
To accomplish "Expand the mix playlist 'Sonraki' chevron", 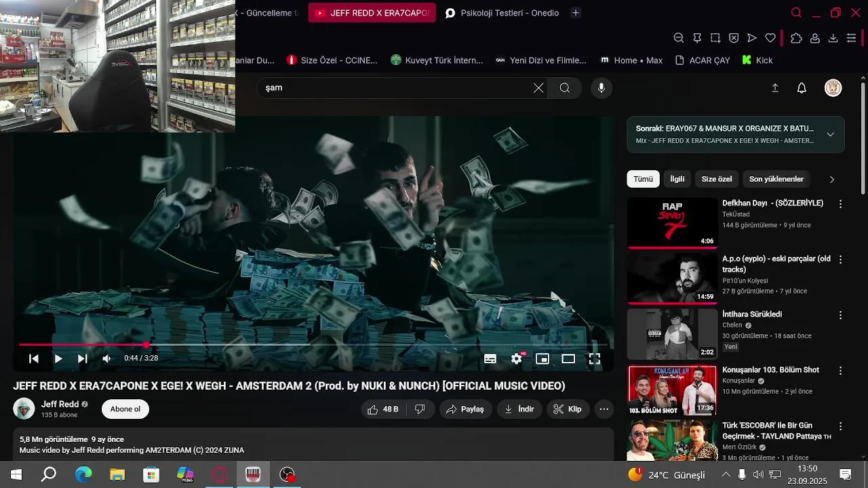I will tap(830, 134).
